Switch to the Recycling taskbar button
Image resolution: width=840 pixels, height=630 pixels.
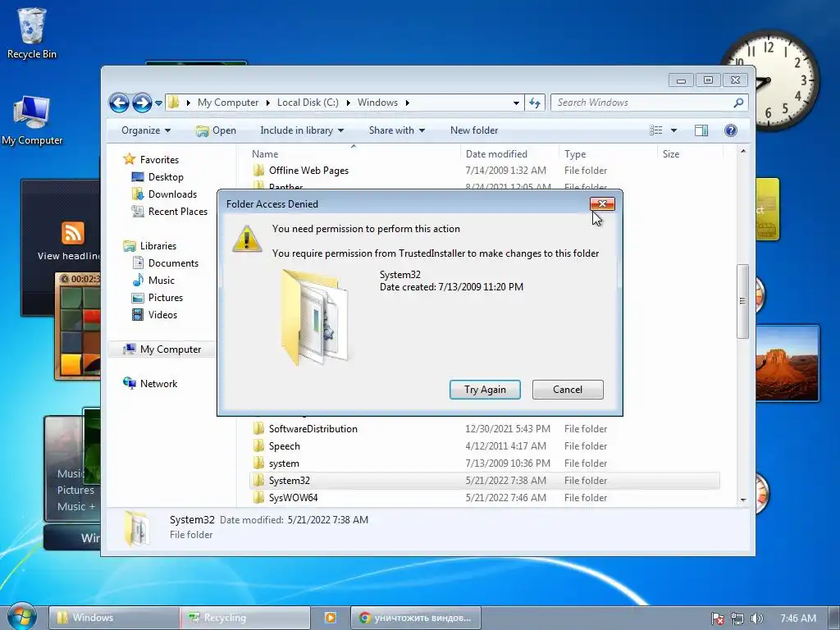point(245,618)
